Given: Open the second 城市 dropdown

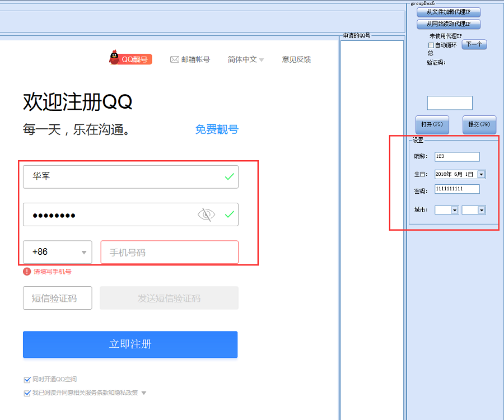Looking at the screenshot, I should tap(481, 210).
